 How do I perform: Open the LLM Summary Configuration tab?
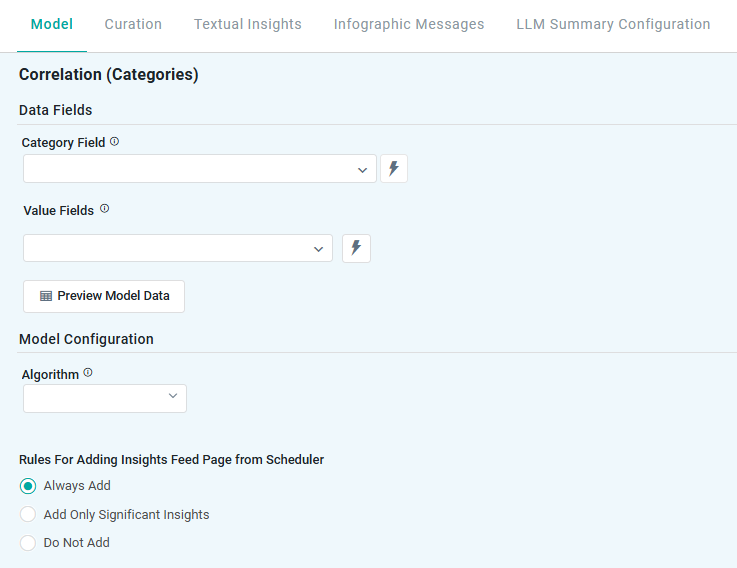click(613, 24)
